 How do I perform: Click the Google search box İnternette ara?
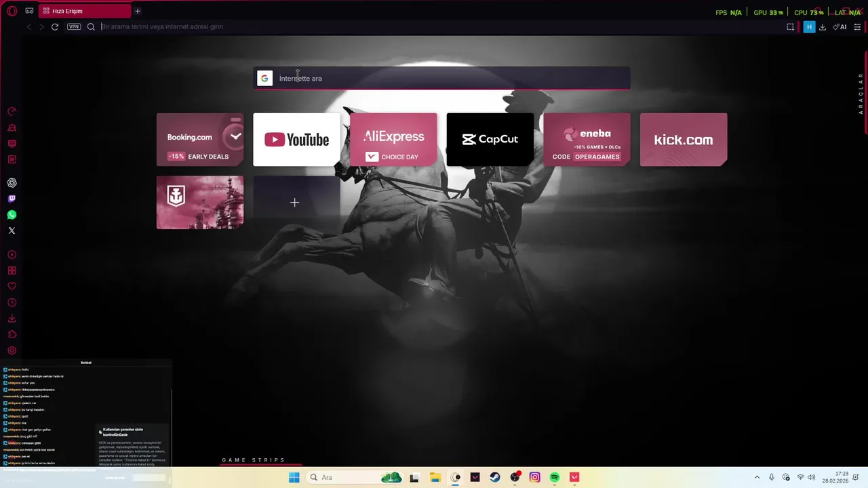pos(441,78)
